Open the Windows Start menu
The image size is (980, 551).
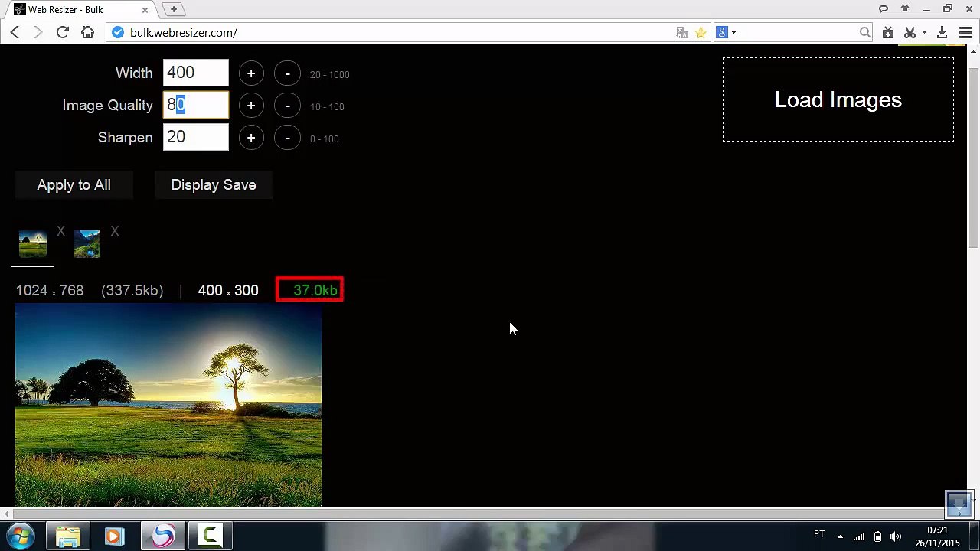pyautogui.click(x=21, y=536)
